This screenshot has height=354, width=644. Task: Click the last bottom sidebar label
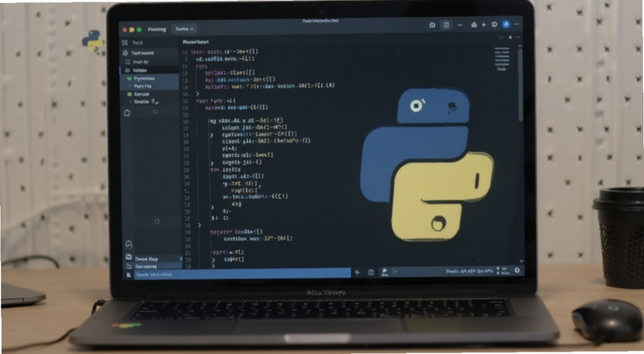(147, 266)
